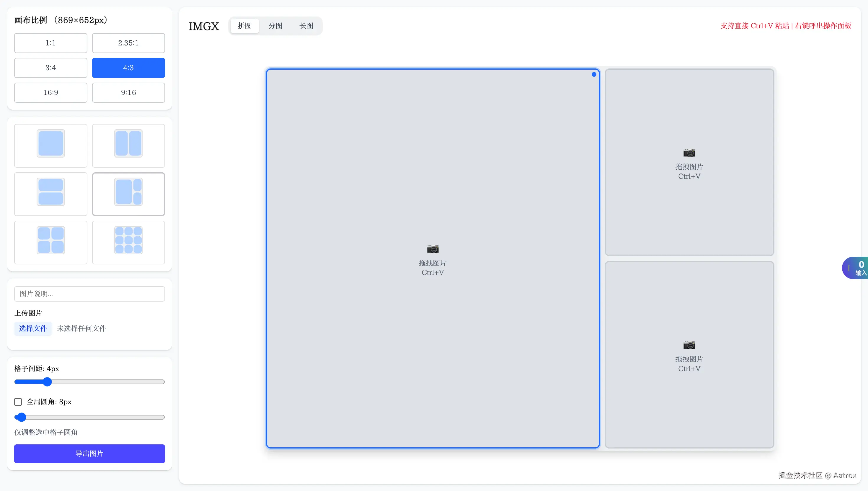Click the 导出图片 export button
868x491 pixels.
coord(89,454)
